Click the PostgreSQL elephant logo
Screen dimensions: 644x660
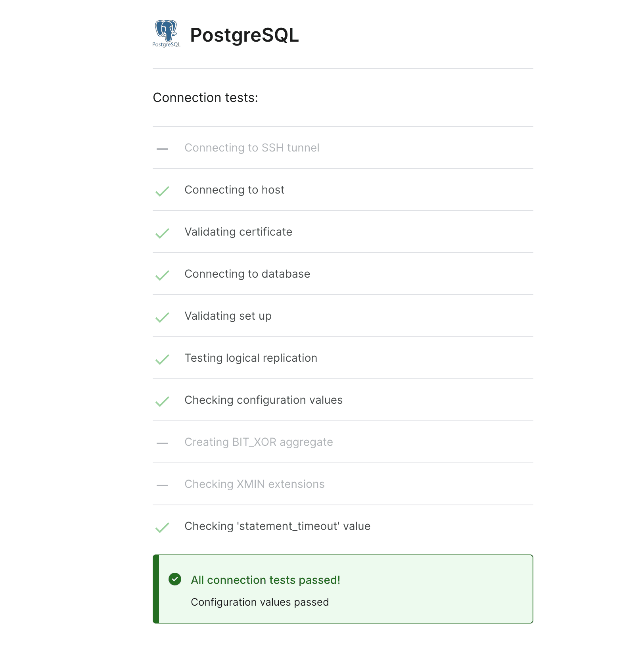[x=166, y=33]
